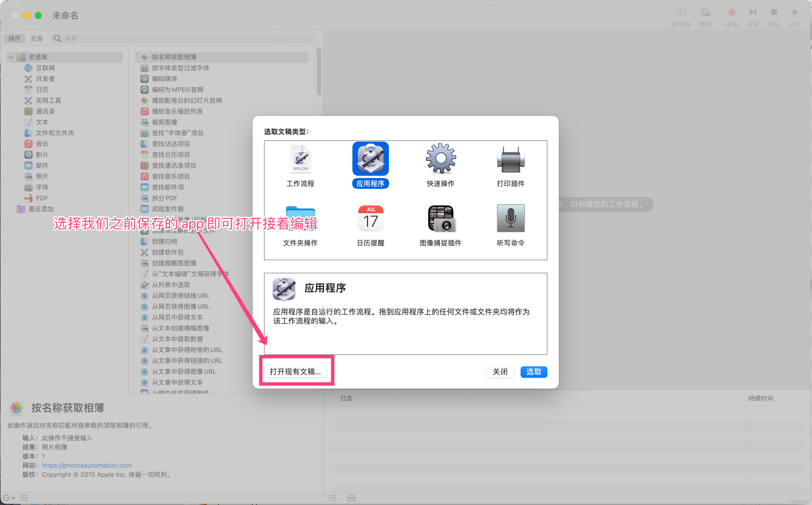The image size is (812, 505).
Task: Select the Print Plugin printer icon
Action: [511, 159]
